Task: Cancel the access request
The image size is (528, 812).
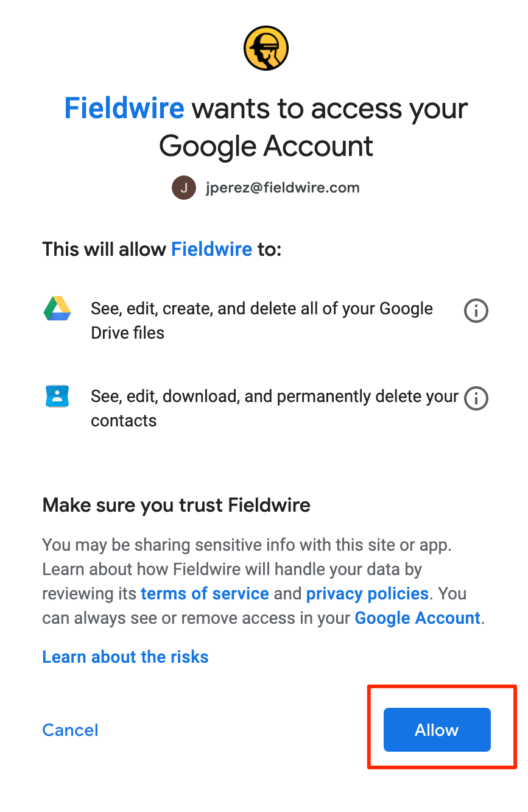Action: tap(70, 730)
